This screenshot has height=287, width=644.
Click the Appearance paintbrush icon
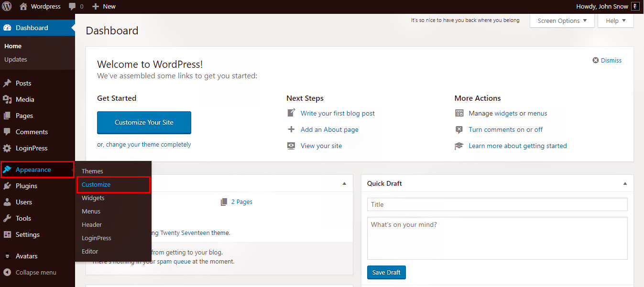[x=7, y=170]
